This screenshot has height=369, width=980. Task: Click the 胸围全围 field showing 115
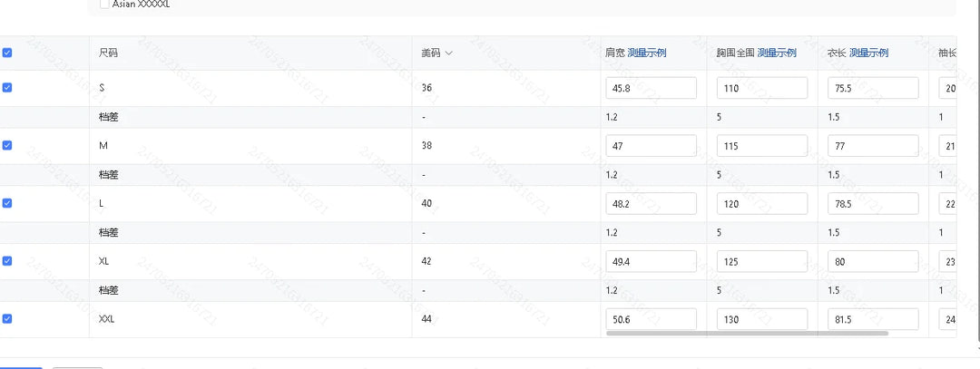(762, 146)
